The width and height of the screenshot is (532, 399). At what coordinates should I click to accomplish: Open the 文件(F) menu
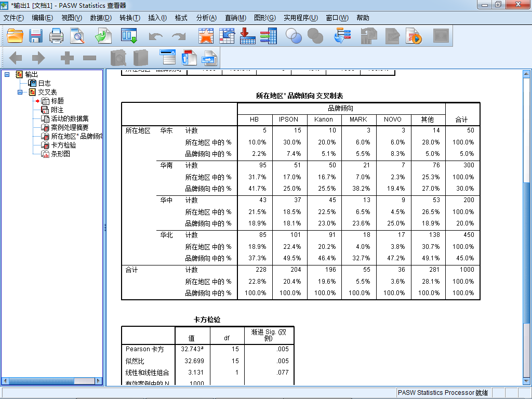[x=14, y=18]
